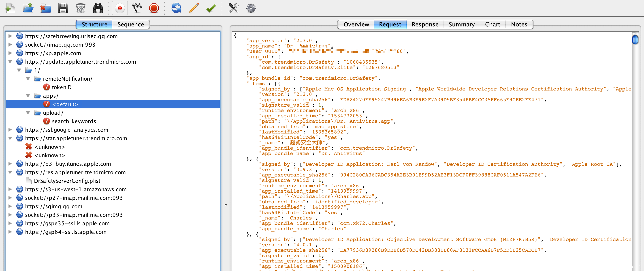Screen dimensions: 644x271
Task: Toggle the recording button
Action: click(120, 8)
